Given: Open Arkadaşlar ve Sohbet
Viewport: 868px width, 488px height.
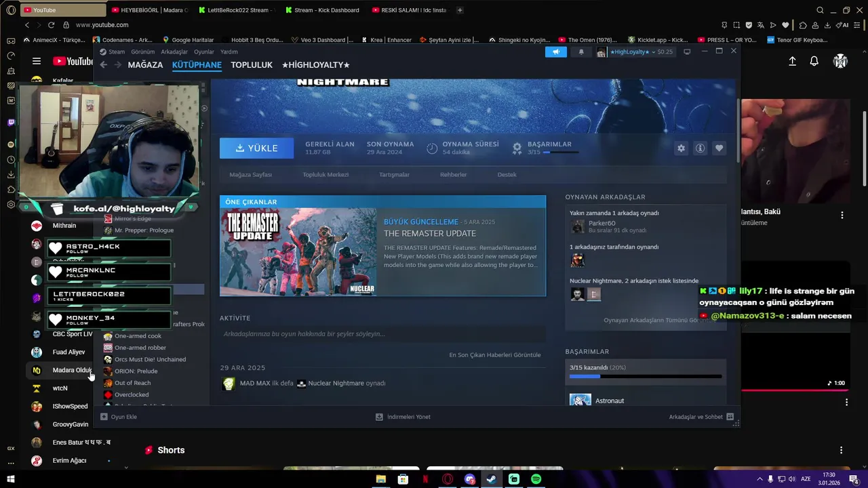Looking at the screenshot, I should click(701, 417).
